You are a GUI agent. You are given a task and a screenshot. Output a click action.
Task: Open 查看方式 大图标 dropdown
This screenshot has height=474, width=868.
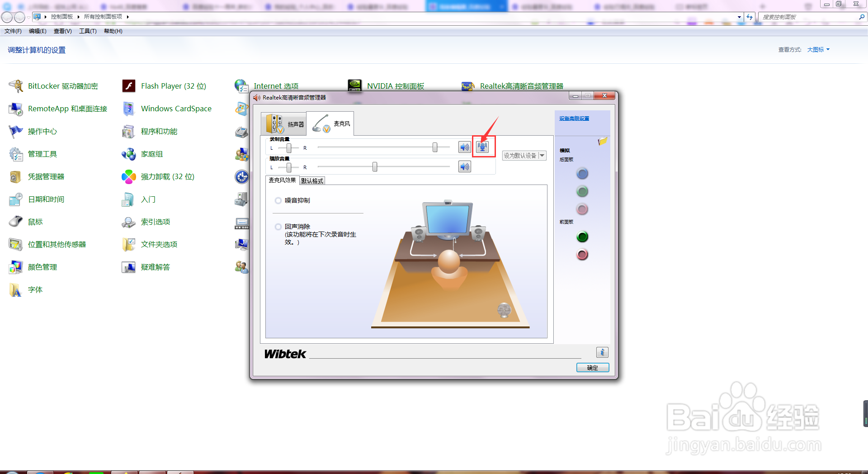[x=818, y=50]
